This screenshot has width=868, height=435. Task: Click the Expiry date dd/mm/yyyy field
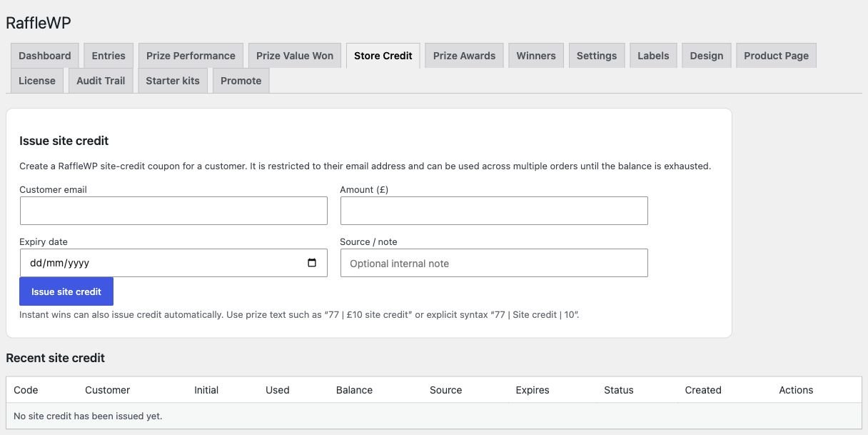(173, 263)
